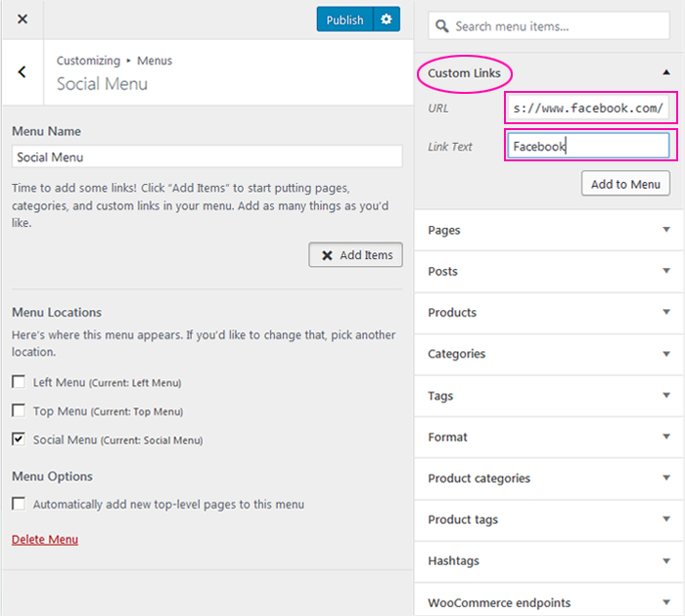Click the Add Items button
The height and width of the screenshot is (616, 685).
(355, 255)
